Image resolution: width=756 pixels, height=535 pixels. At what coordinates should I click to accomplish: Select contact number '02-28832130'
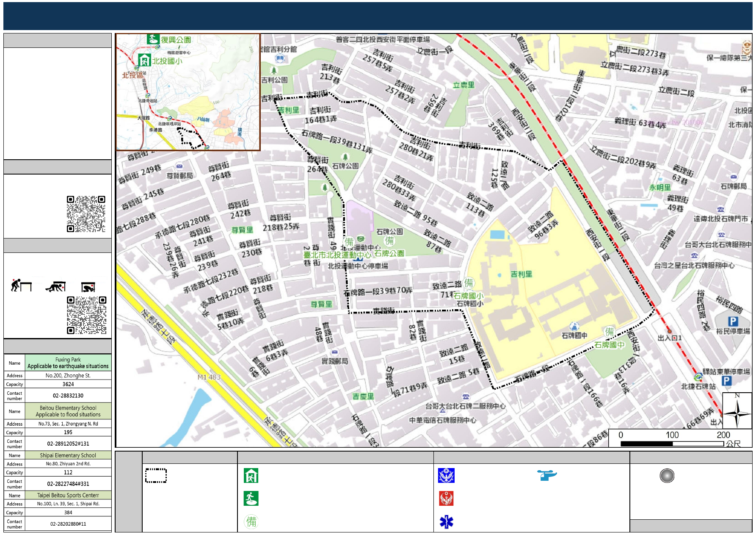[68, 396]
